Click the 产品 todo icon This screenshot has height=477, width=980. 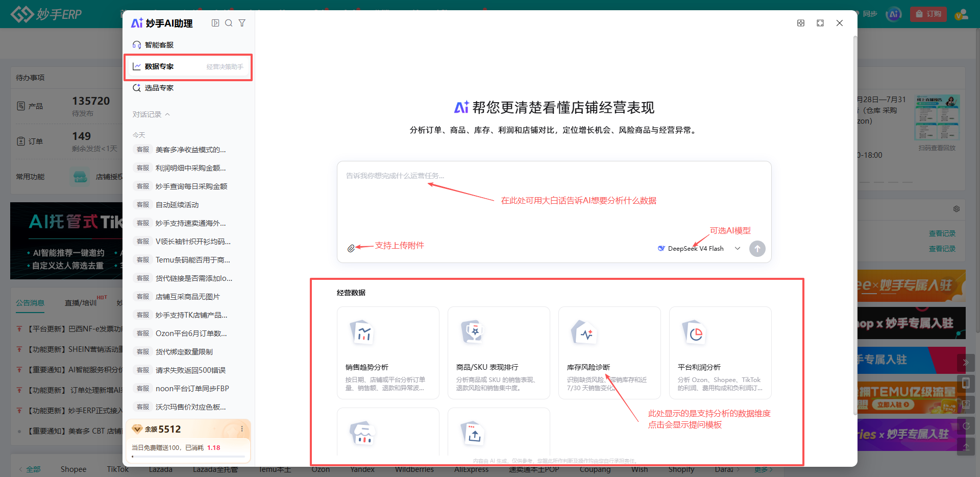21,106
